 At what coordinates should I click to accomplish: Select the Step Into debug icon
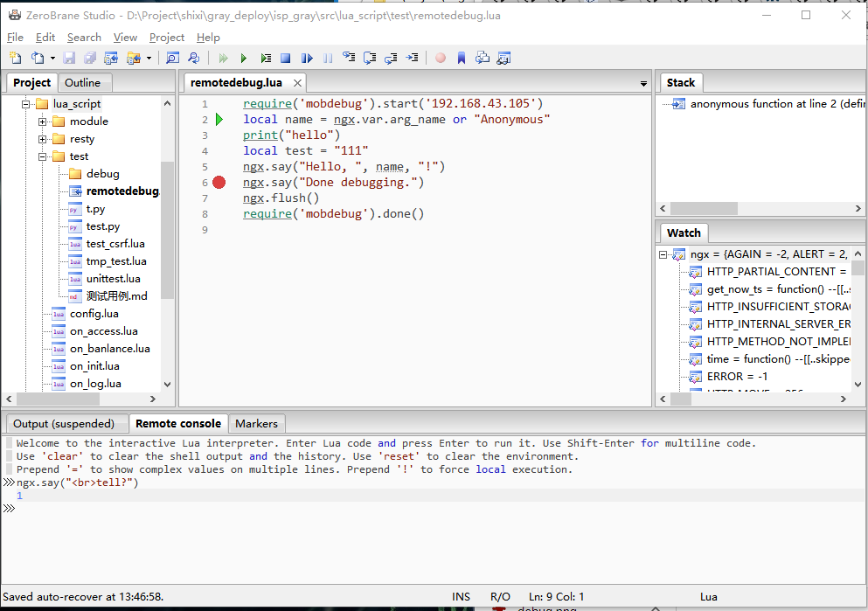349,58
